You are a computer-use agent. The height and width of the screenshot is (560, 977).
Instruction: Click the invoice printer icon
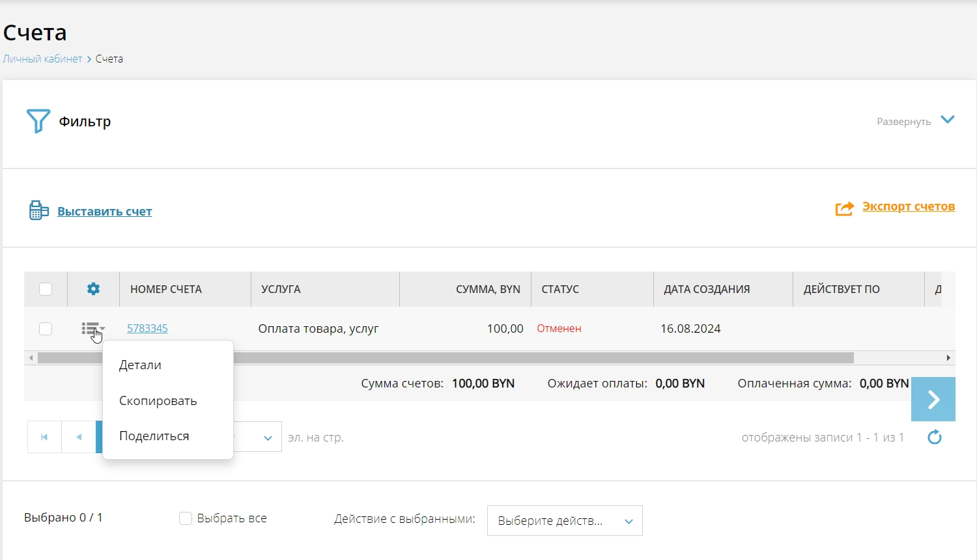tap(38, 210)
